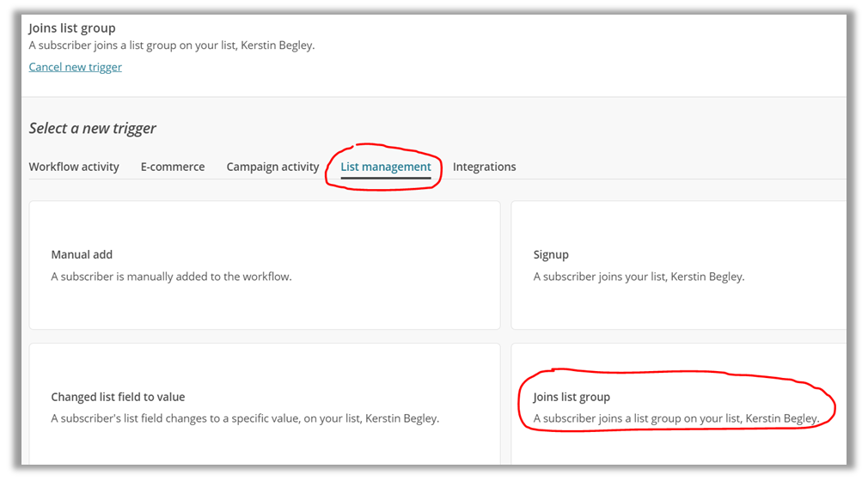Click description starting 'A subscriber's list field changes'
The height and width of the screenshot is (487, 868).
pos(245,418)
